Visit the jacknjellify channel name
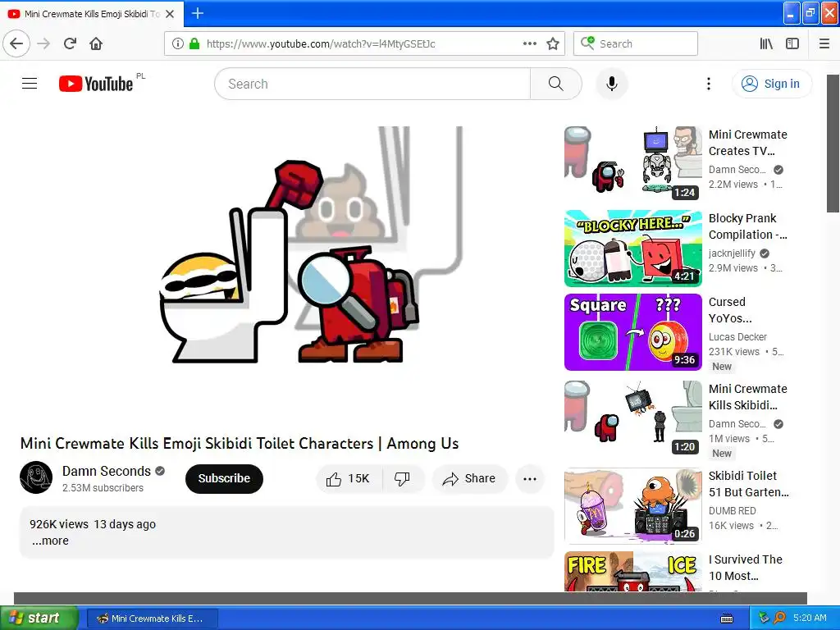Viewport: 840px width, 630px height. pyautogui.click(x=732, y=253)
